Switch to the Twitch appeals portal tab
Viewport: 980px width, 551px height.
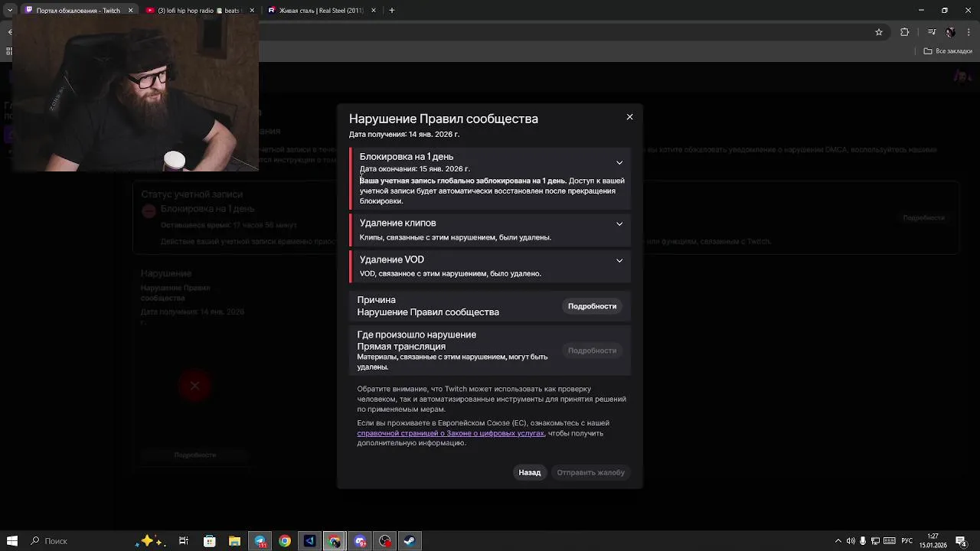tap(78, 11)
